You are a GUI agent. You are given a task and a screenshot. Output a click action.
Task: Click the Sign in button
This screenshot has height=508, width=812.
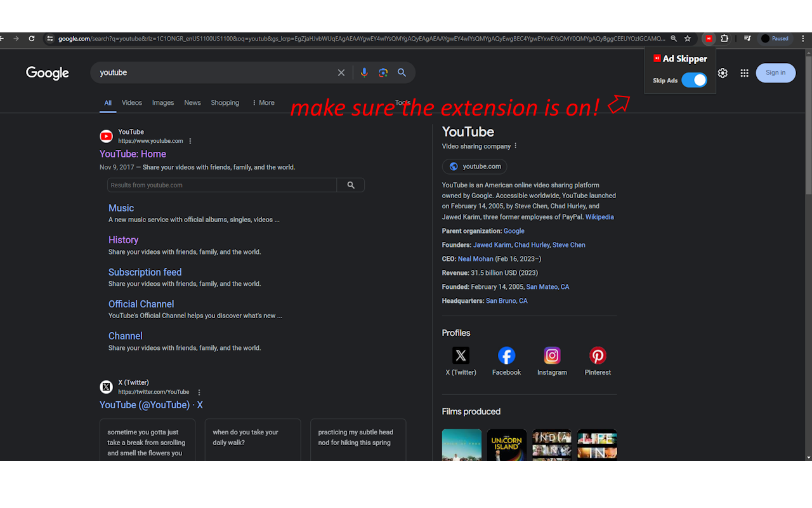775,73
